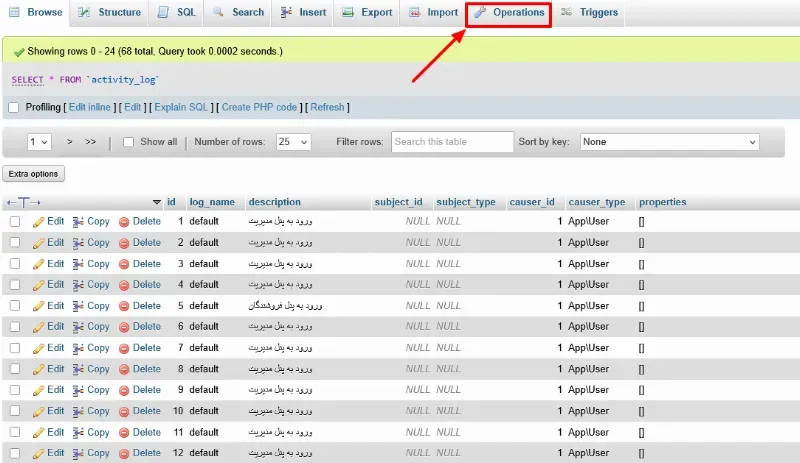Sort by subject_type column header
800x463 pixels.
point(466,202)
